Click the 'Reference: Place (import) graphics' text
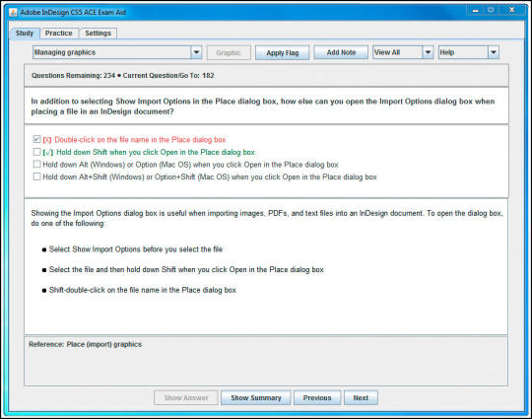This screenshot has height=419, width=532. [85, 344]
